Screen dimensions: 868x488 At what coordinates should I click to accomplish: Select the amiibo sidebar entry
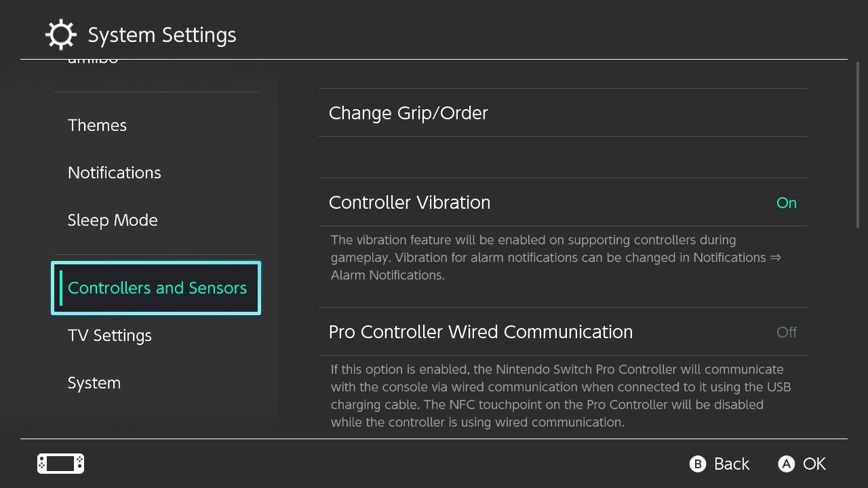tap(92, 60)
